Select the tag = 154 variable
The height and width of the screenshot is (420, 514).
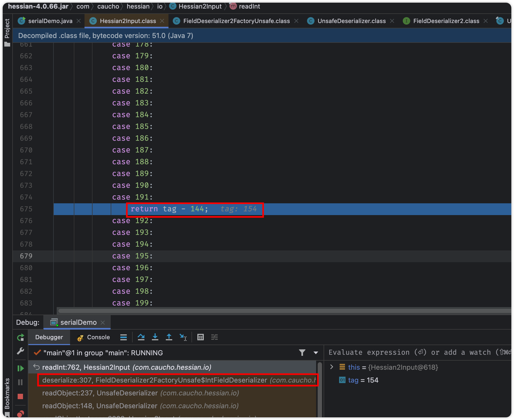coord(359,380)
